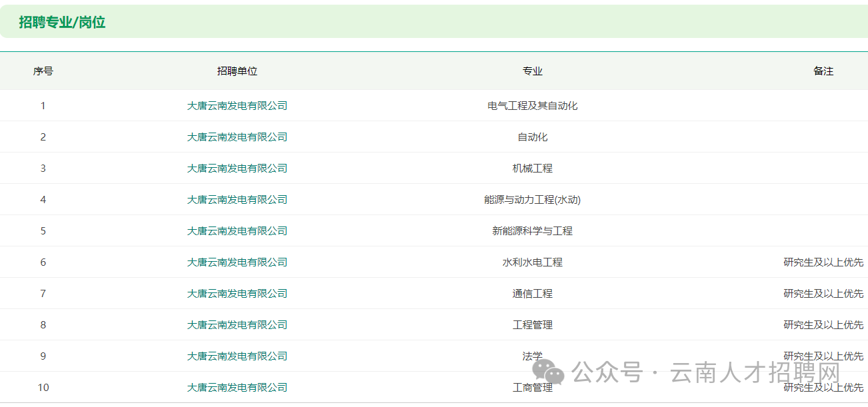
Task: Select the 法学 major cell
Action: point(532,356)
